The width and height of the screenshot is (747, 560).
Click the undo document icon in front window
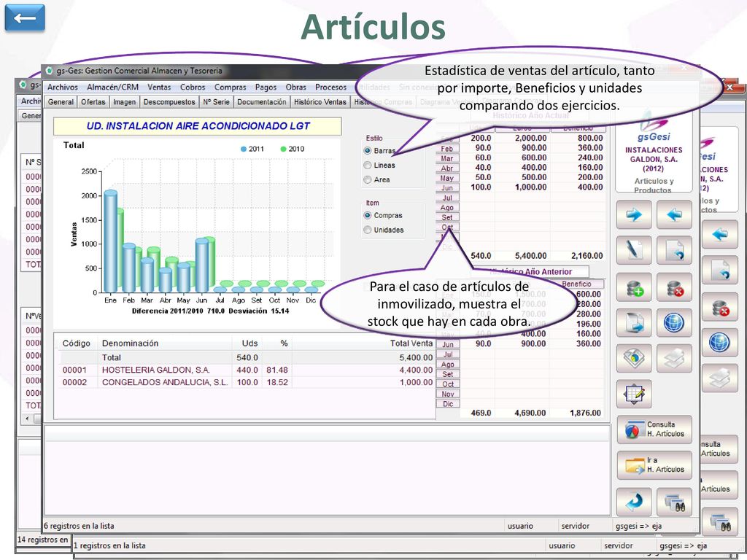click(x=674, y=250)
